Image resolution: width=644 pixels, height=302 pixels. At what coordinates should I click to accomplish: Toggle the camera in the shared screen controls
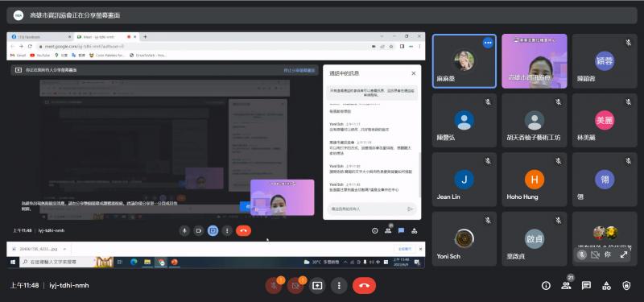pyautogui.click(x=199, y=230)
